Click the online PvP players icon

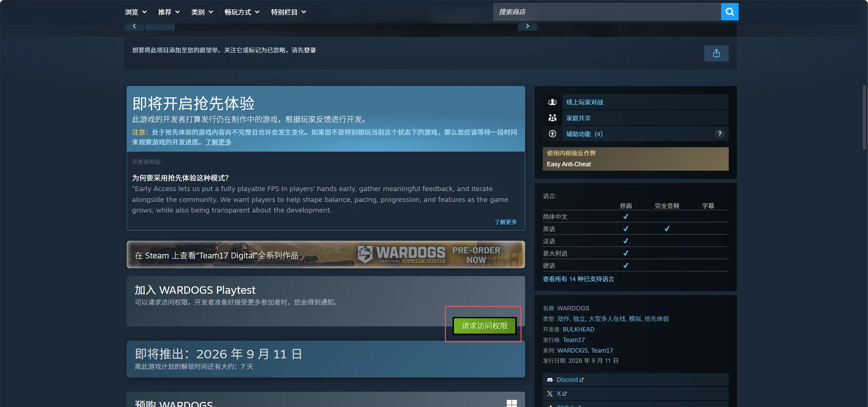pyautogui.click(x=552, y=102)
